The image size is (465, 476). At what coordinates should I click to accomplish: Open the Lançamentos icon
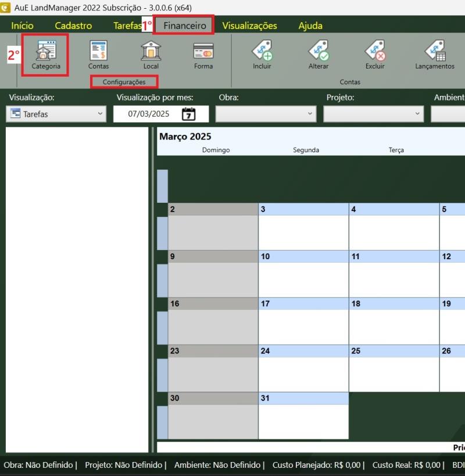(435, 52)
